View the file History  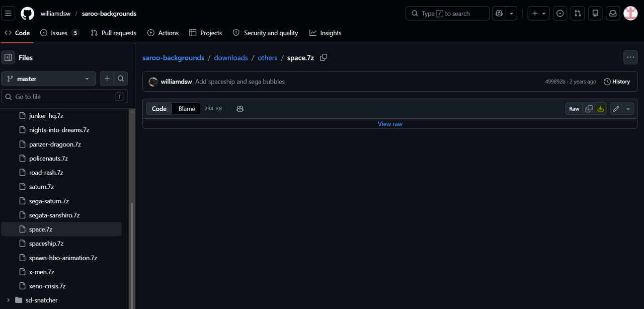coord(617,82)
